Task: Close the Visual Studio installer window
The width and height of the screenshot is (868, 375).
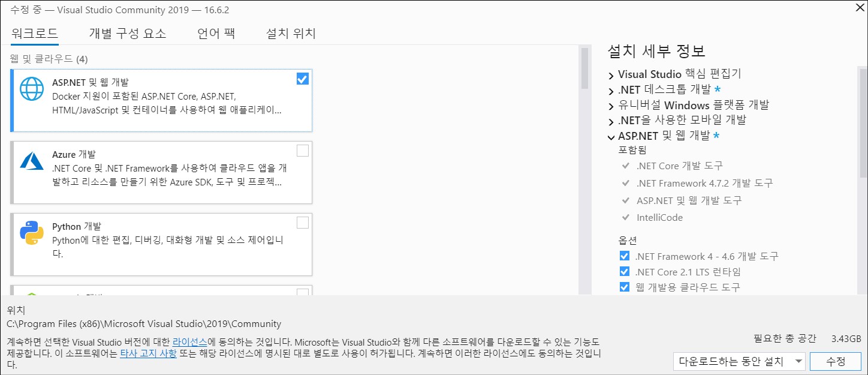Action: pos(860,7)
